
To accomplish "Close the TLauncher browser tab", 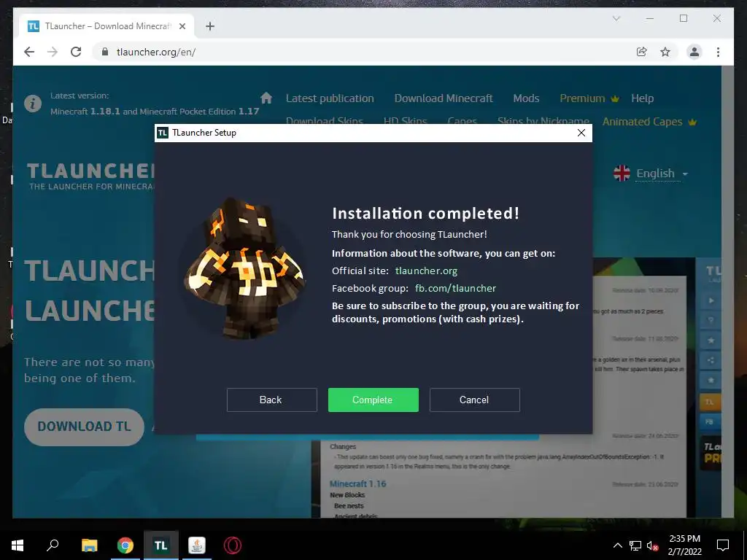I will click(182, 26).
